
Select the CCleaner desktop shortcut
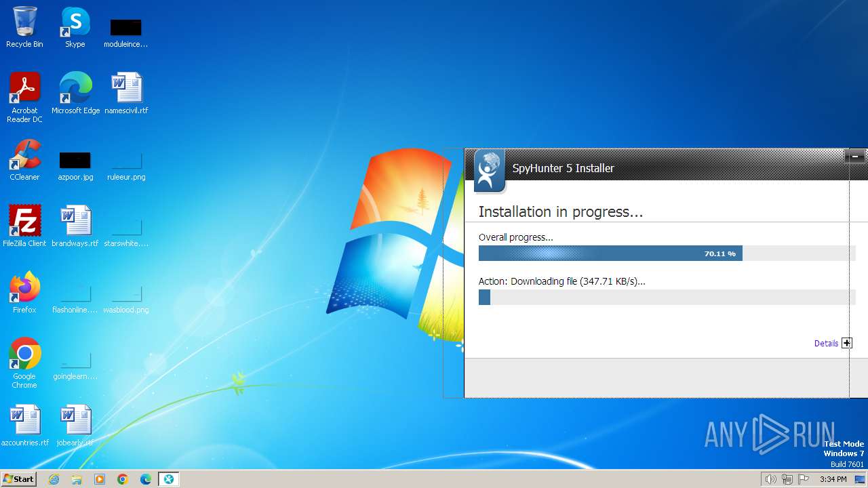(x=24, y=159)
